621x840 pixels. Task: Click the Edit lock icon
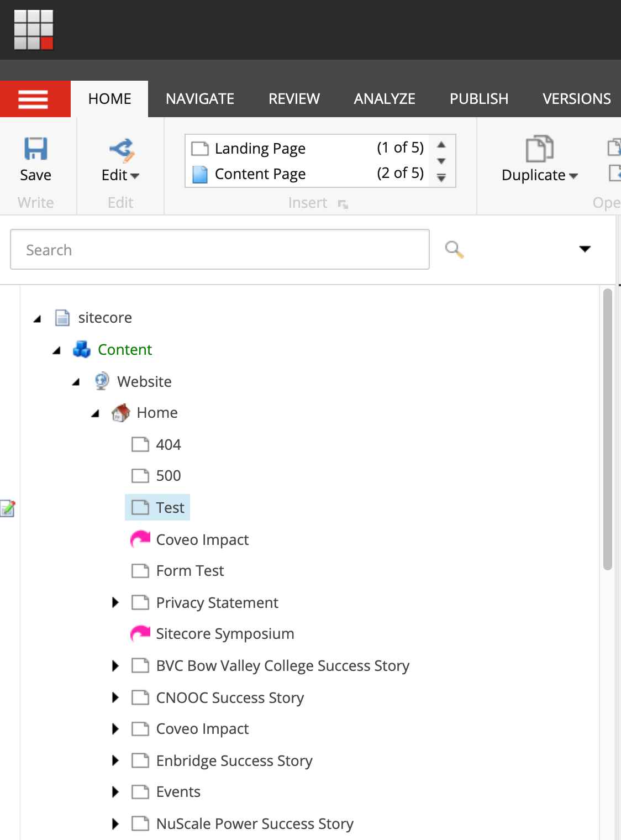pyautogui.click(x=122, y=150)
